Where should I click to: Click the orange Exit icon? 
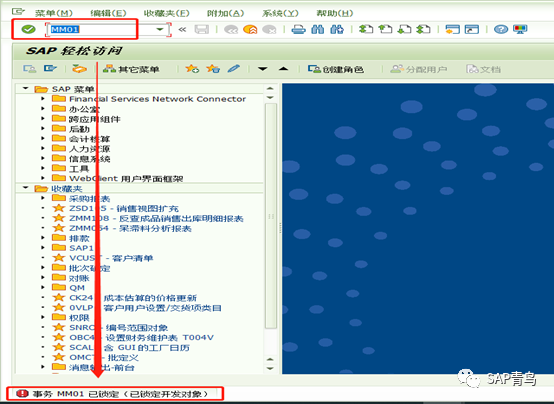(250, 29)
